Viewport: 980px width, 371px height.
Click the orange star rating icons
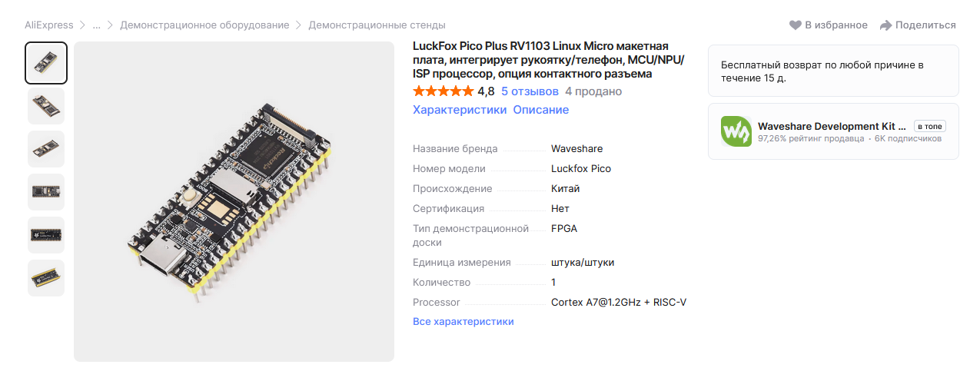point(443,91)
